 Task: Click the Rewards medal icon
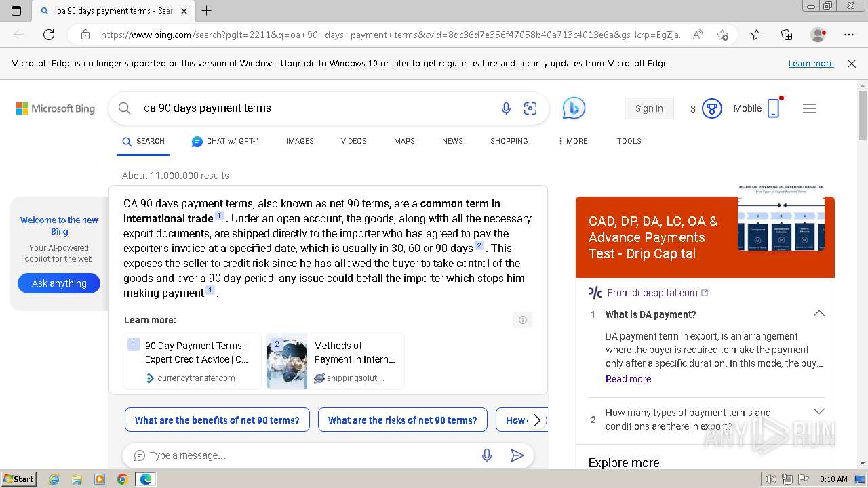(x=711, y=108)
